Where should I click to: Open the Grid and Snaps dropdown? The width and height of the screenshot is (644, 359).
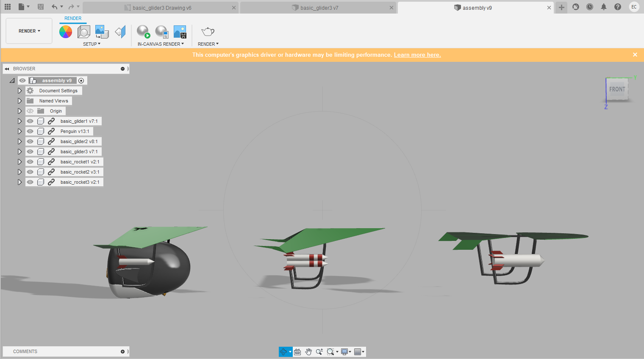pos(359,351)
